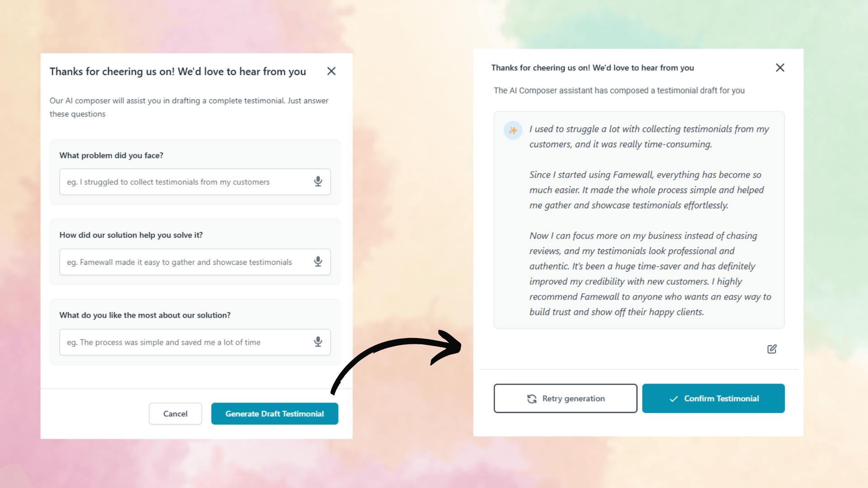Click the first paragraph of the draft text

(x=649, y=136)
